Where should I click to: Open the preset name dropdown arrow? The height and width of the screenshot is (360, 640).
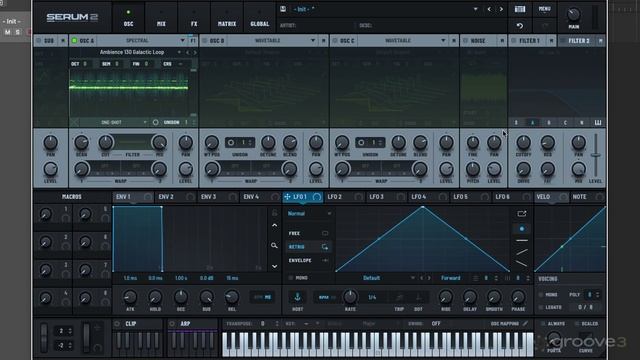pos(476,9)
